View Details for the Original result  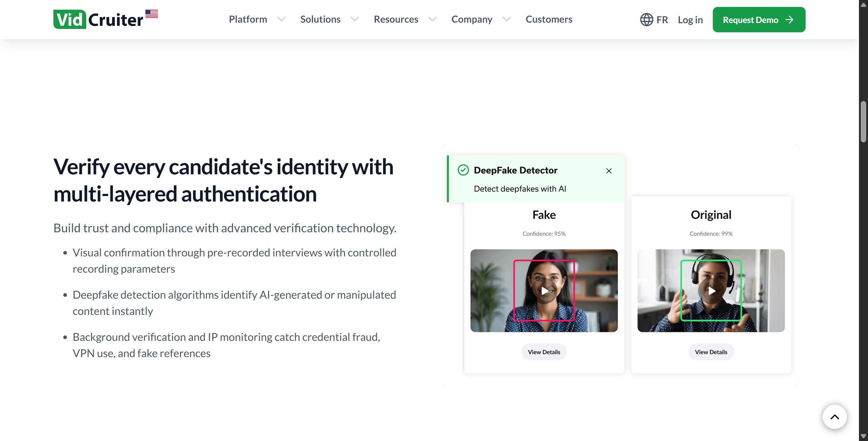tap(711, 352)
